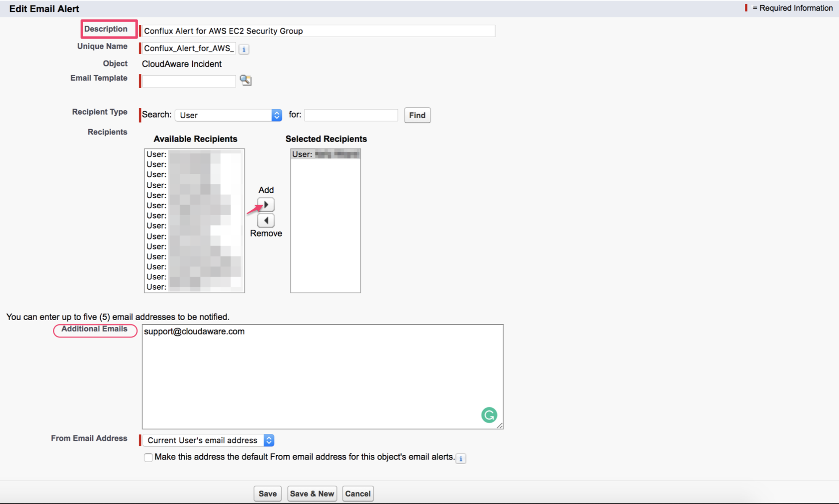Image resolution: width=839 pixels, height=504 pixels.
Task: Click the Save button
Action: pyautogui.click(x=267, y=494)
